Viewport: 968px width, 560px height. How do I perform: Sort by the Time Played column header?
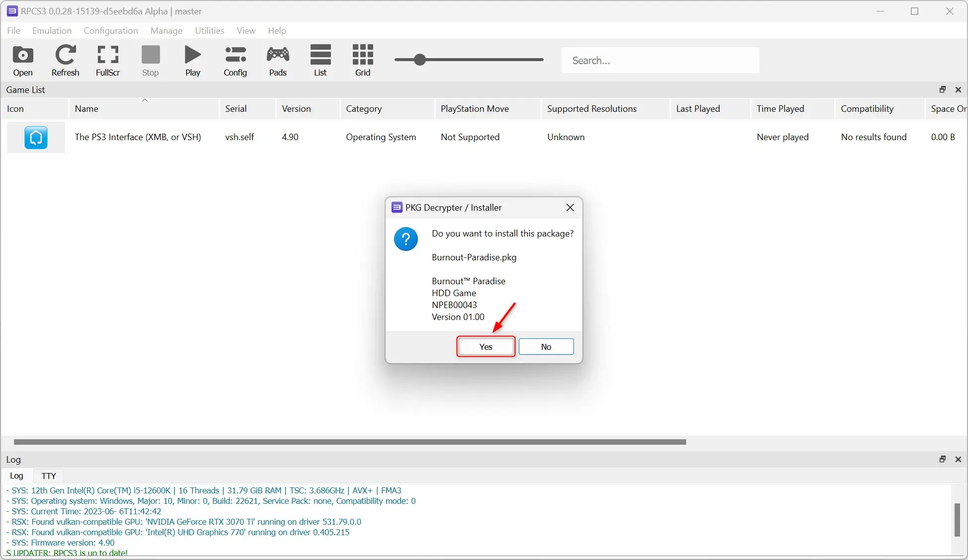click(793, 108)
